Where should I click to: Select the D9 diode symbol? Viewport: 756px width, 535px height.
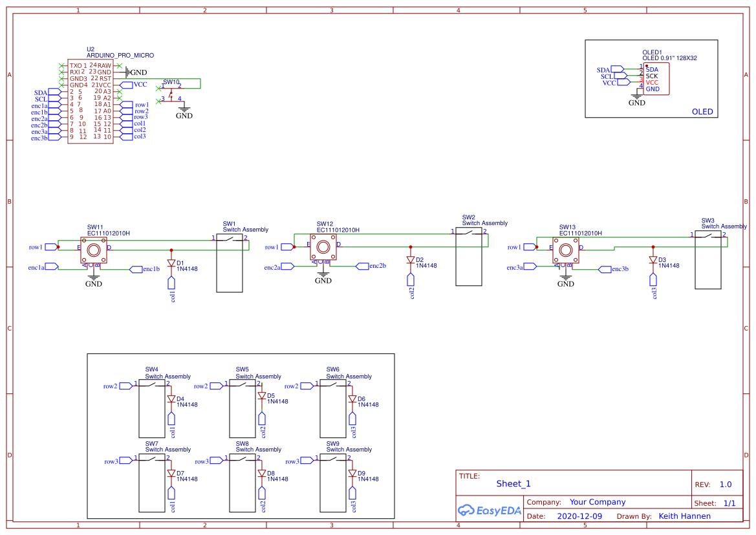coord(352,474)
